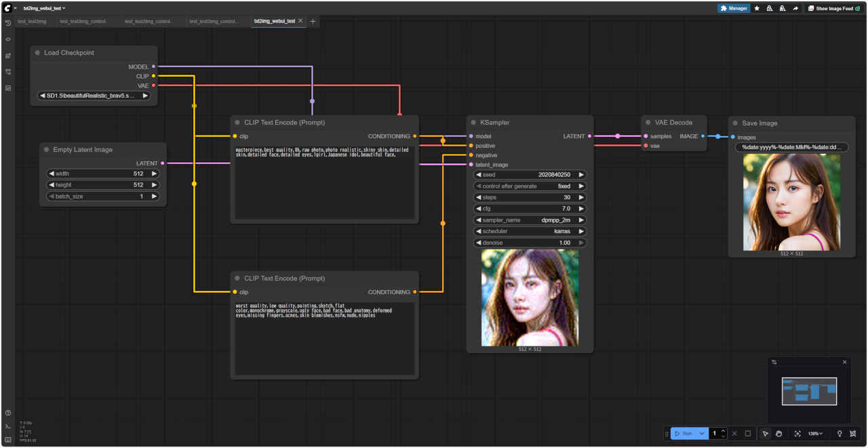Expand the Run button dropdown arrow
Viewport: 868px width, 448px height.
[702, 434]
